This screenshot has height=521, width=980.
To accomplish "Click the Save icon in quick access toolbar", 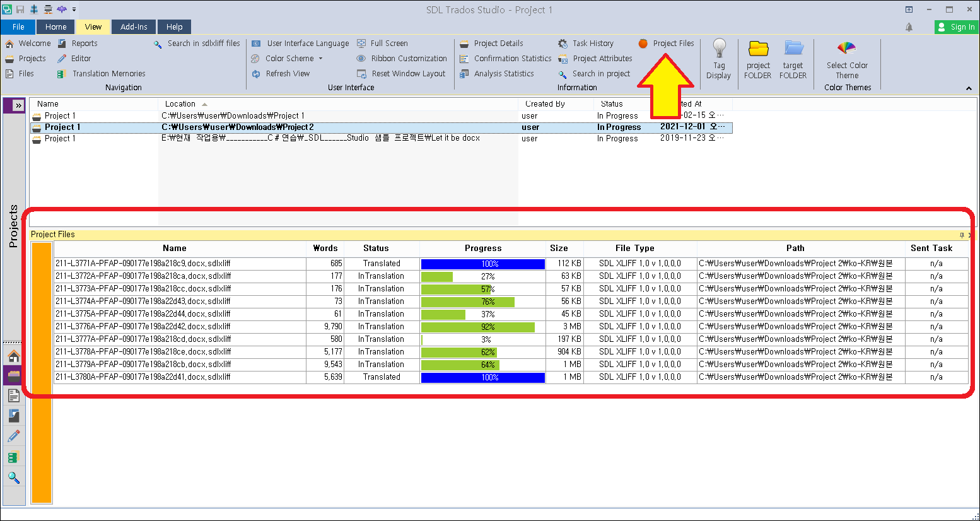I will 20,9.
